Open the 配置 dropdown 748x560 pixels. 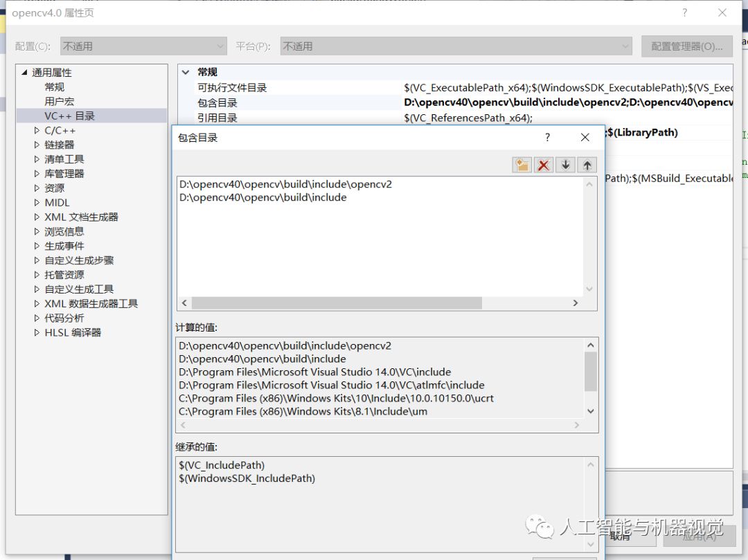[x=143, y=46]
